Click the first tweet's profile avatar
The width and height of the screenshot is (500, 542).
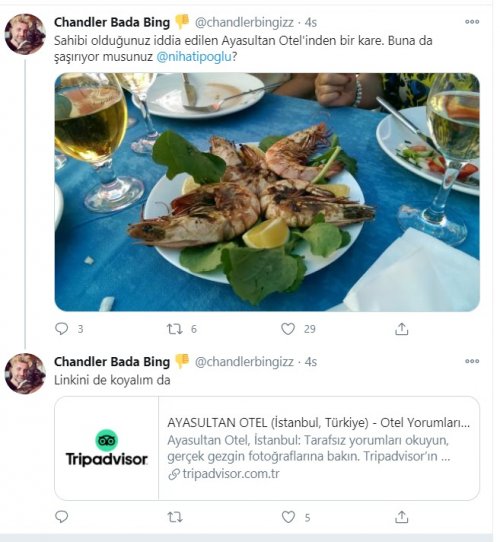tap(25, 34)
